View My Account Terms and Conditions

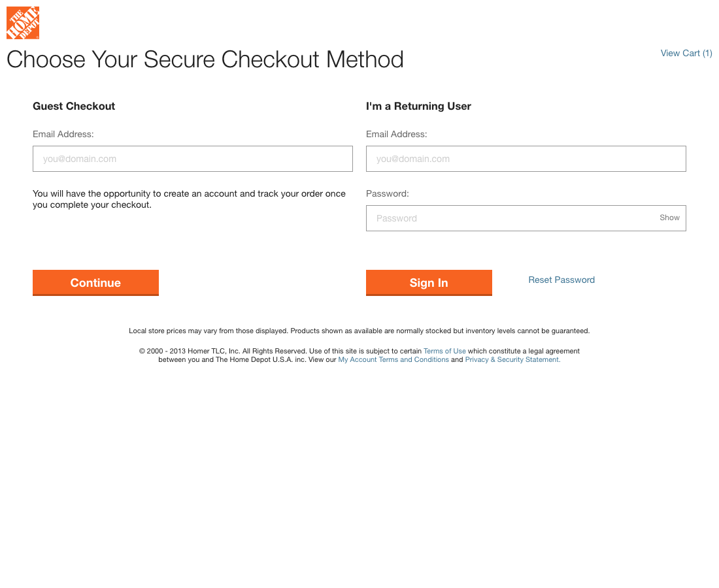point(393,359)
